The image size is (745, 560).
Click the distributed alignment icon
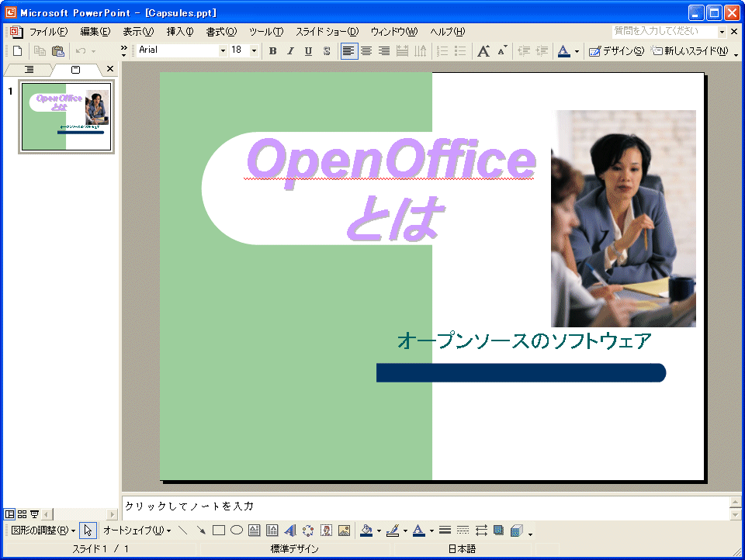(402, 51)
